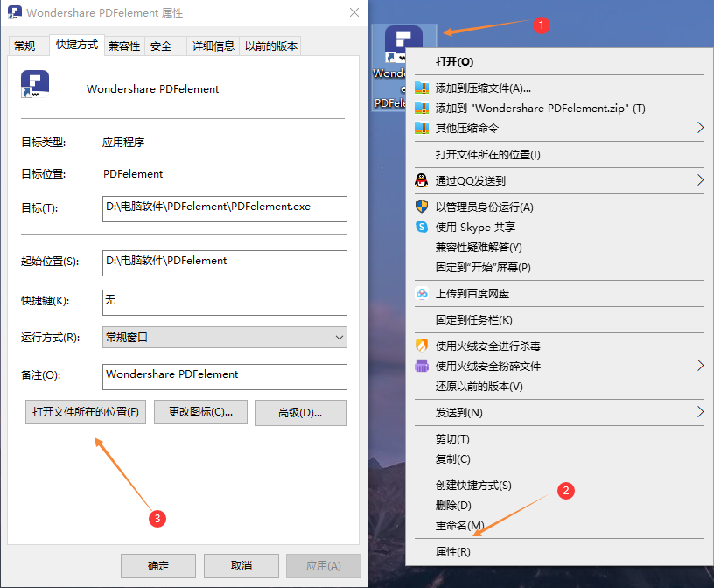The image size is (714, 588).
Task: Open the 兼容性 tab
Action: click(124, 46)
